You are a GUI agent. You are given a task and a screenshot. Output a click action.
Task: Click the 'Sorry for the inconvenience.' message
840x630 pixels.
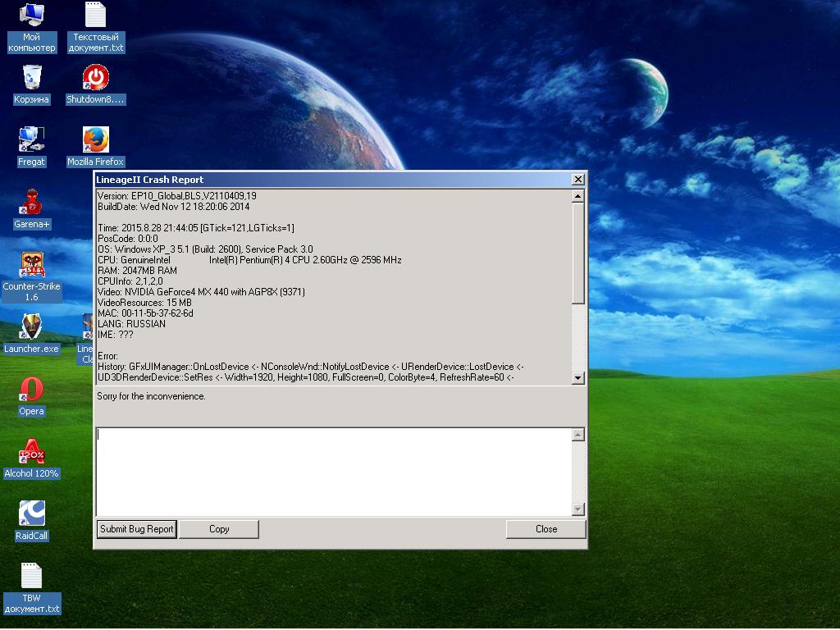pos(151,396)
